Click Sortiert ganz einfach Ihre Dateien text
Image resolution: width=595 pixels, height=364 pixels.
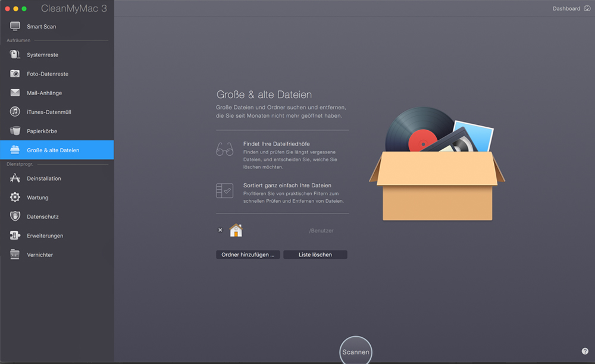287,185
